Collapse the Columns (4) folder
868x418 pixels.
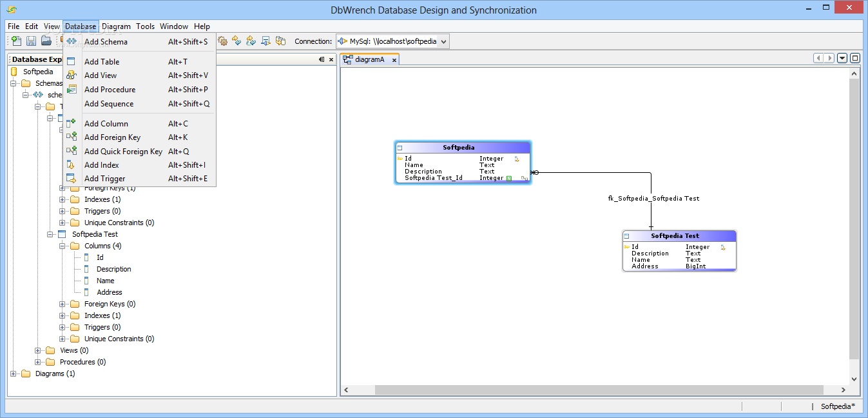[63, 246]
